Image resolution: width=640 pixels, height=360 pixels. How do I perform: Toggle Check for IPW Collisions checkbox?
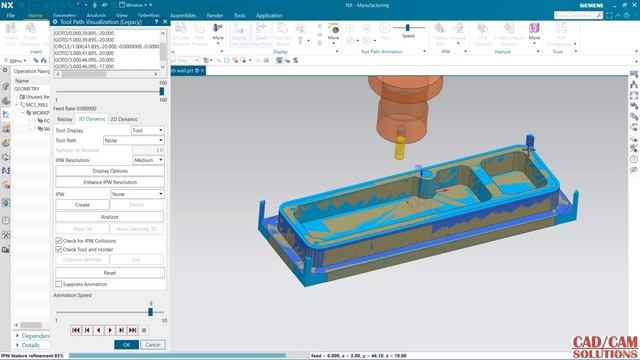click(x=59, y=241)
